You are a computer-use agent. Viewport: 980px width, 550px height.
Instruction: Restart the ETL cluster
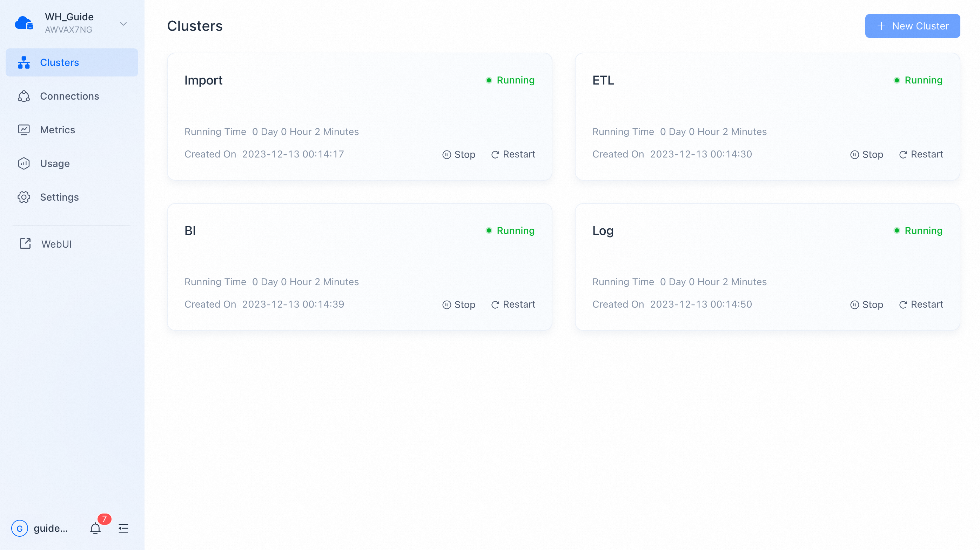click(921, 154)
